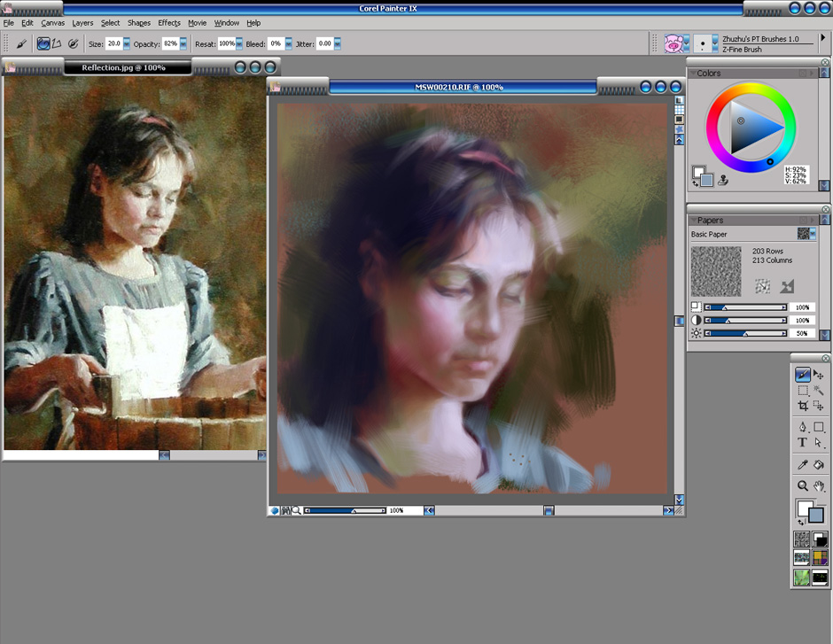Select the Grabber hand tool
The width and height of the screenshot is (833, 644).
[819, 485]
